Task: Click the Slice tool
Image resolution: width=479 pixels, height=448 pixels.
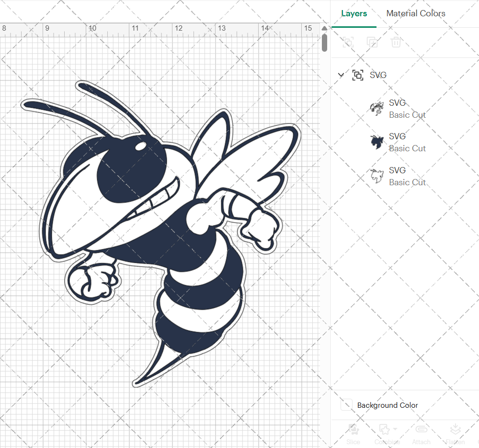Action: click(x=353, y=434)
